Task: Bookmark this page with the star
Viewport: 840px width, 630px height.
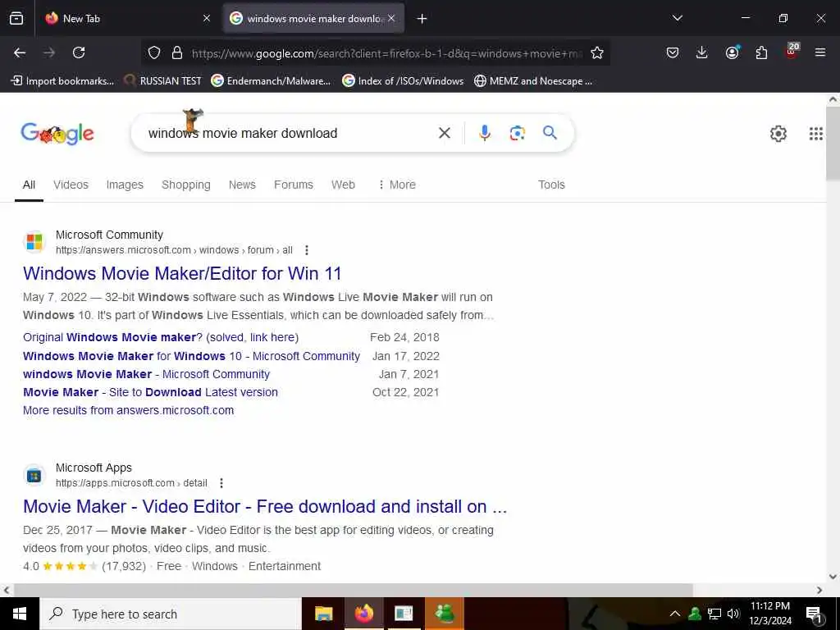Action: click(x=597, y=52)
